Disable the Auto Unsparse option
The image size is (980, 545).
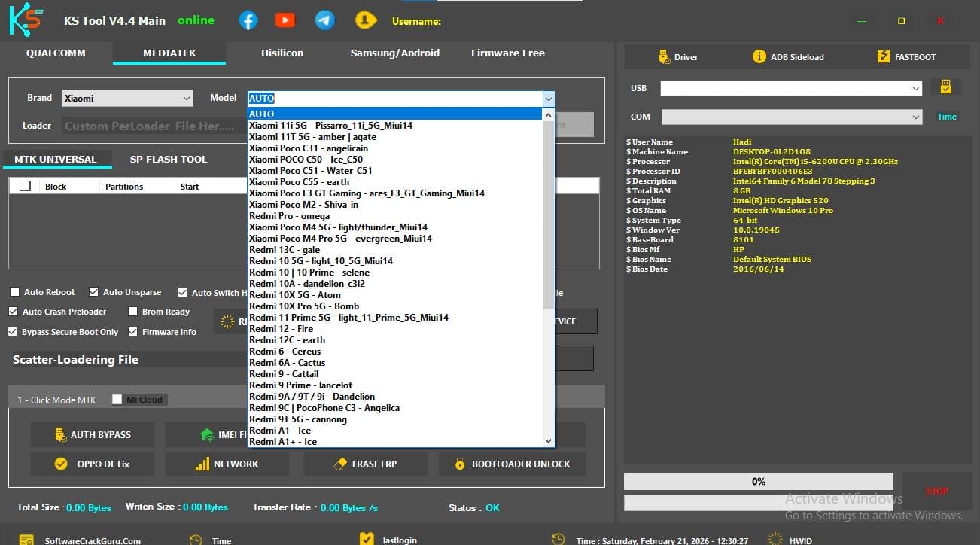[x=94, y=291]
